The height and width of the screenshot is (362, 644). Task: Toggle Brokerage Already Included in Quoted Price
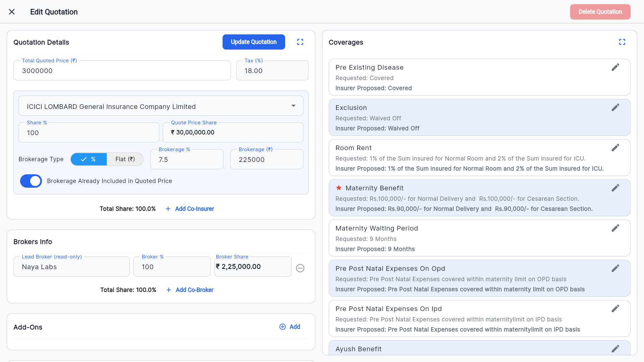point(31,181)
